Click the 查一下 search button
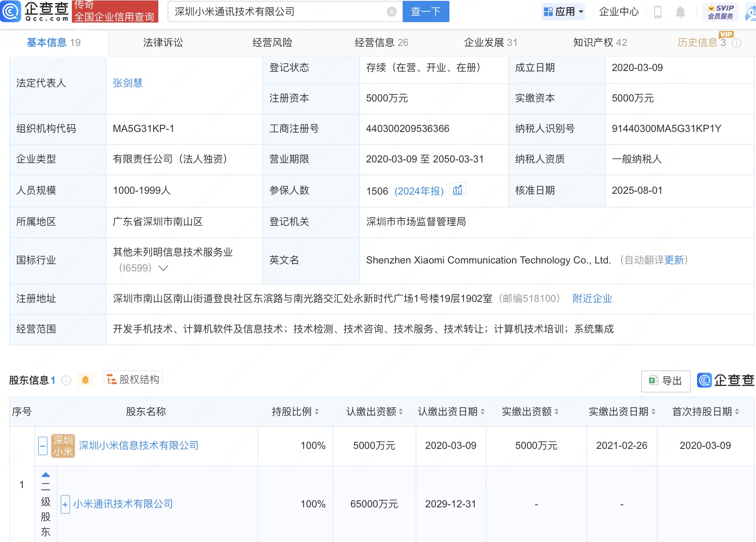Screen dimensions: 756x542 point(426,12)
